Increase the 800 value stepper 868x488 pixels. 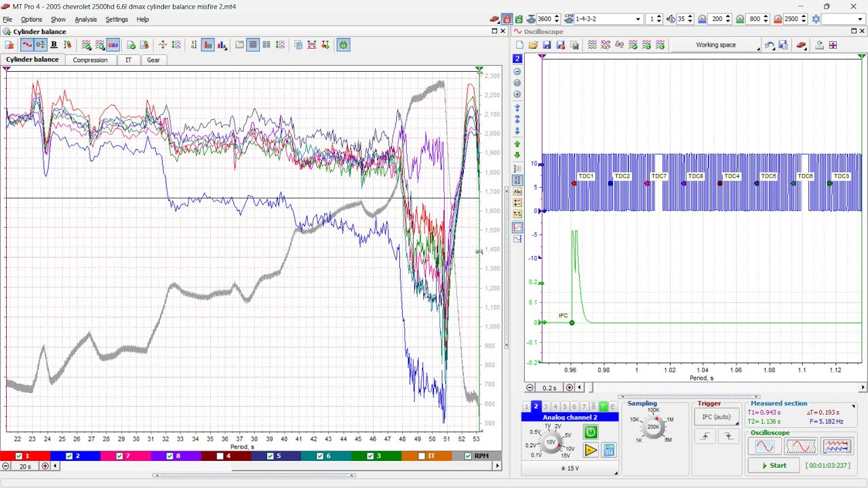(767, 17)
